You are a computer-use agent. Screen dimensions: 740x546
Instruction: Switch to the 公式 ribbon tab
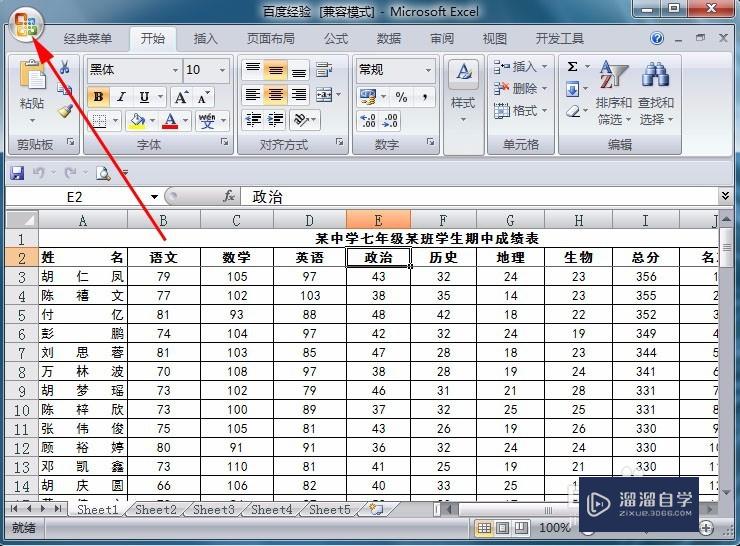click(336, 39)
